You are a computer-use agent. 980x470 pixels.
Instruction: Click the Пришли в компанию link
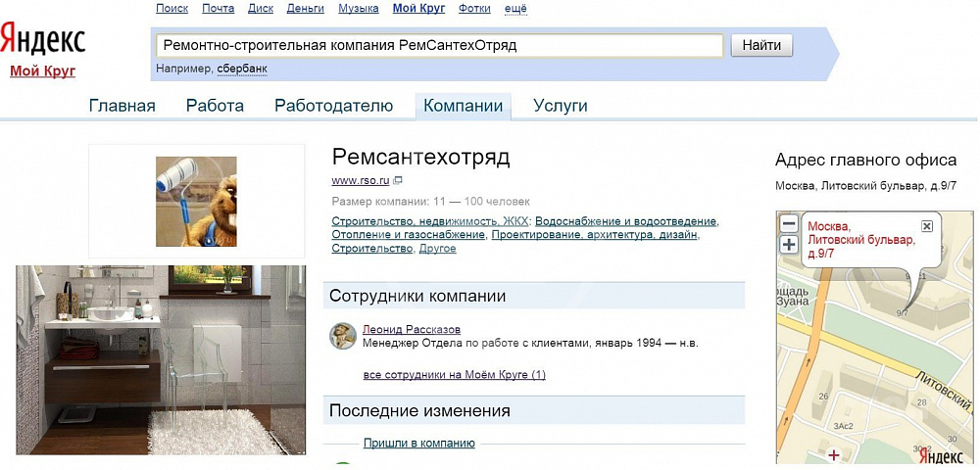coord(419,444)
